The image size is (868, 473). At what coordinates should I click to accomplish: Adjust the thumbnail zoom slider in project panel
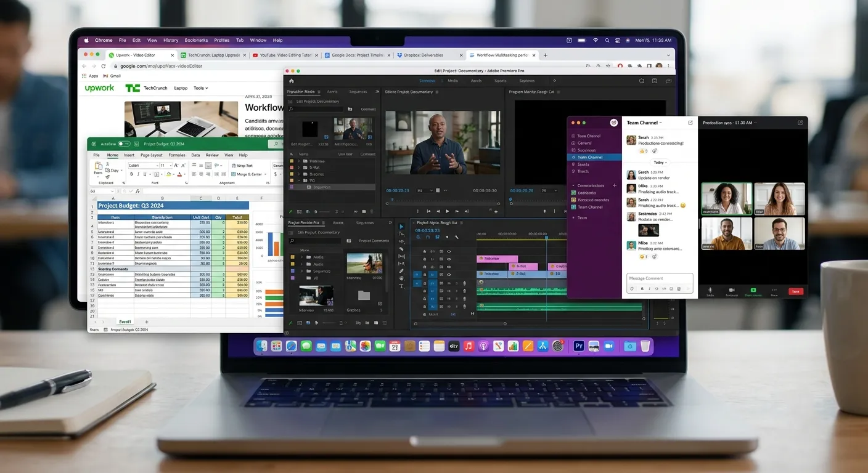(x=330, y=323)
